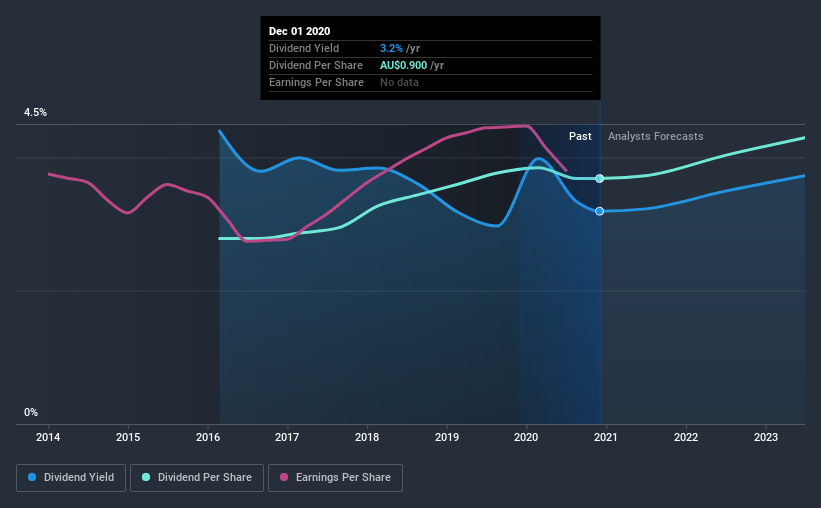Click the 4.5% y-axis label

tap(35, 113)
